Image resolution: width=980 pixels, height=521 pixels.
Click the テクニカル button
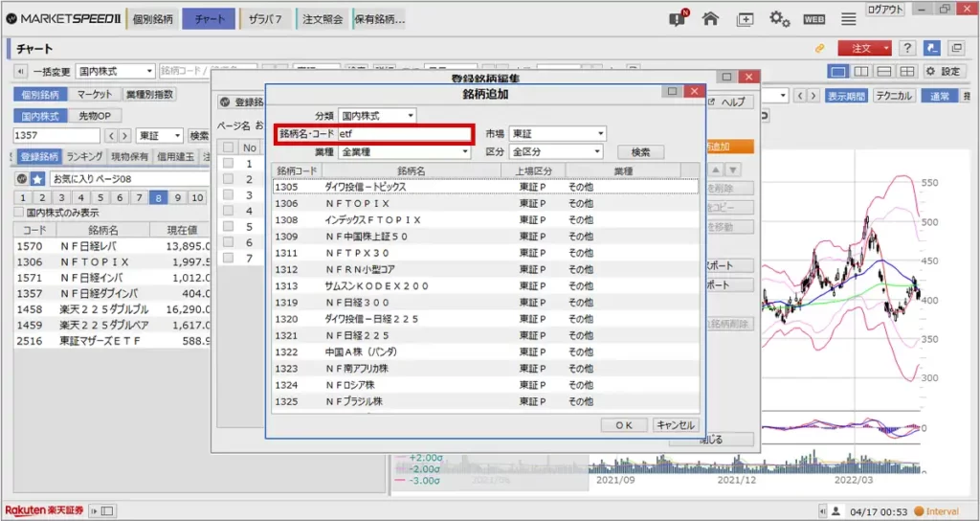pyautogui.click(x=893, y=96)
